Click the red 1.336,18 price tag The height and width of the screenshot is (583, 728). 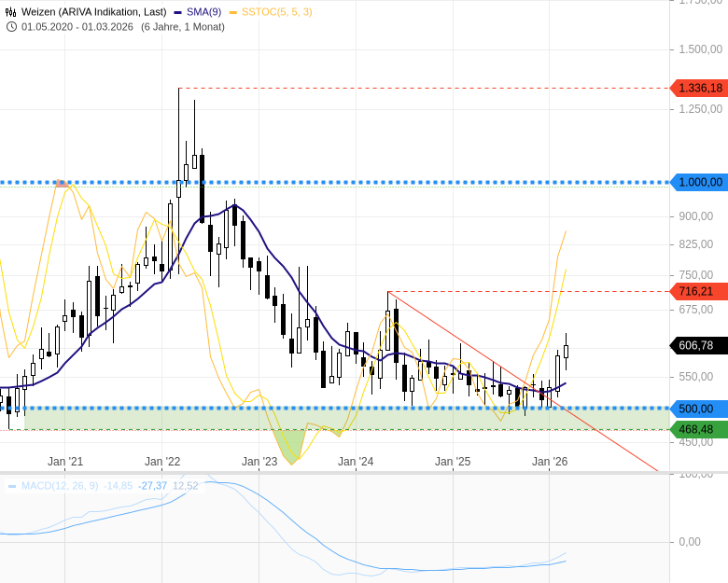(x=699, y=88)
